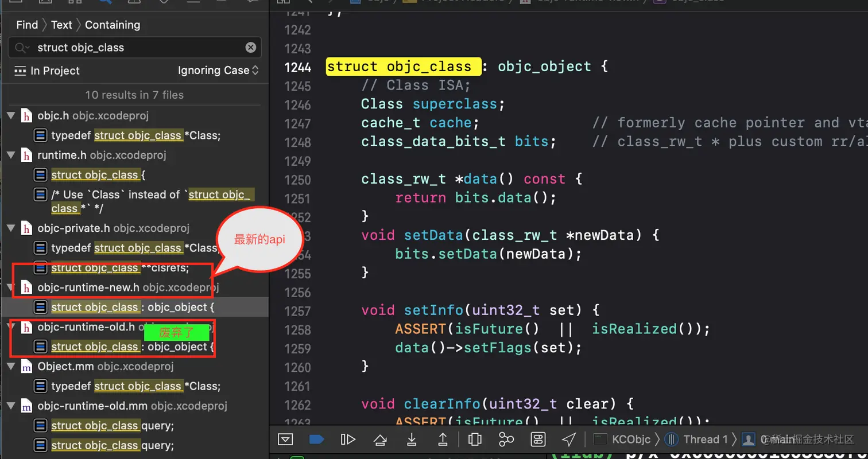Viewport: 868px width, 459px height.
Task: Click the 'setData' method name on line 1253
Action: click(x=433, y=235)
